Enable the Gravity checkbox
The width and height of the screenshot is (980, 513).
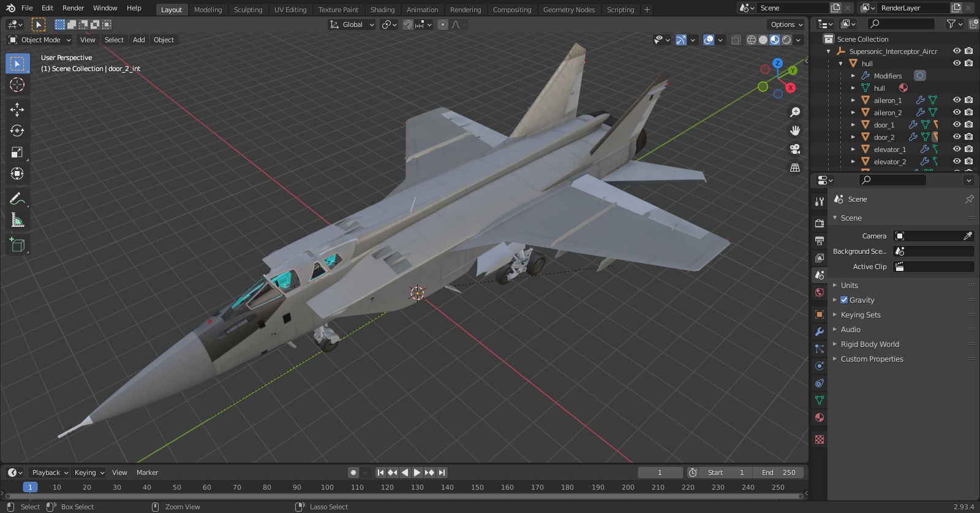[x=844, y=300]
